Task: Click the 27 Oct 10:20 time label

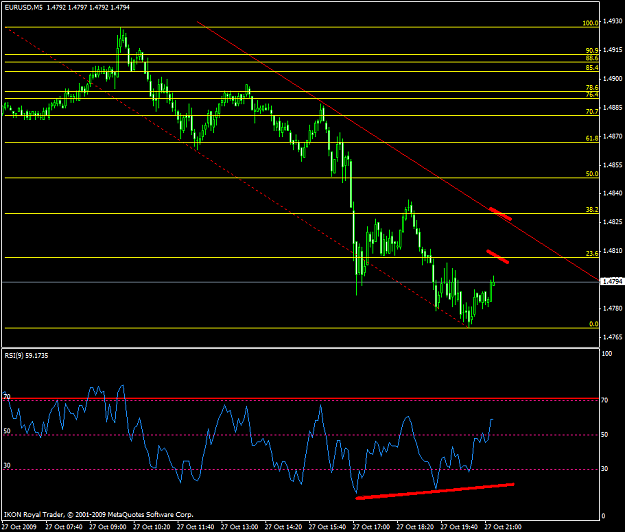Action: (151, 527)
